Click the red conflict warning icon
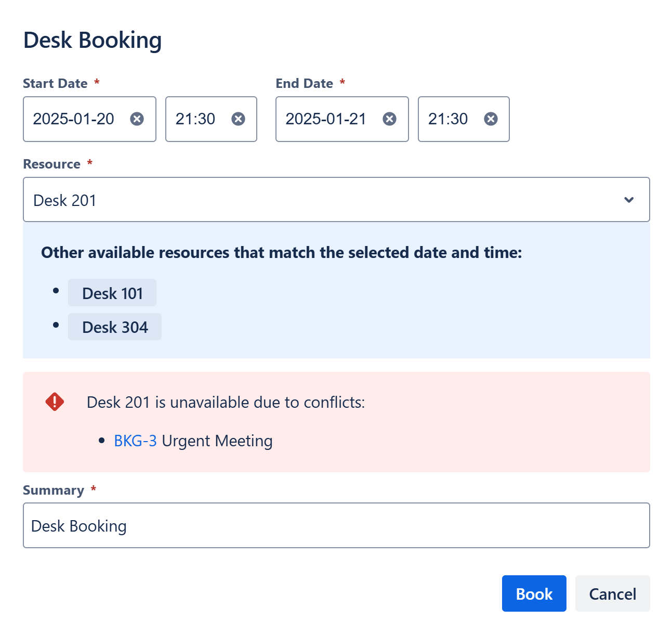Screen dimensions: 672x633 tap(55, 402)
